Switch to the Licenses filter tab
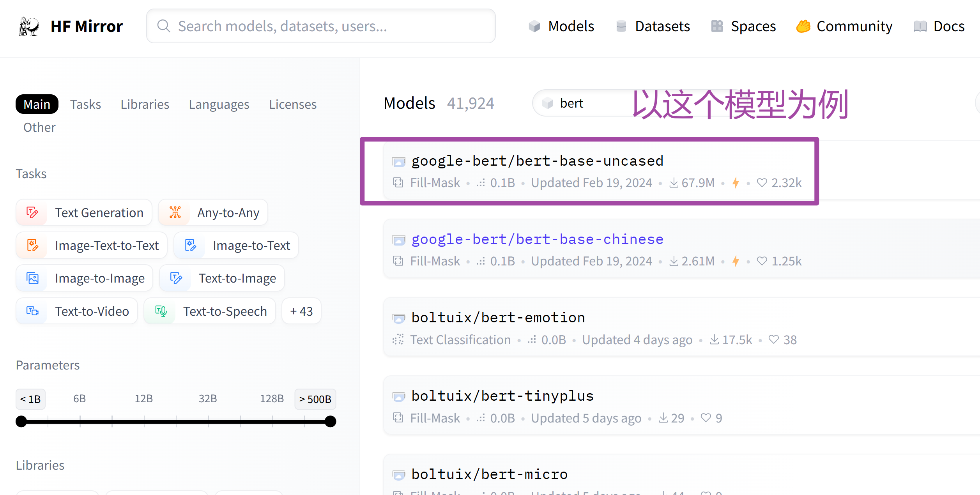The height and width of the screenshot is (495, 980). click(292, 104)
